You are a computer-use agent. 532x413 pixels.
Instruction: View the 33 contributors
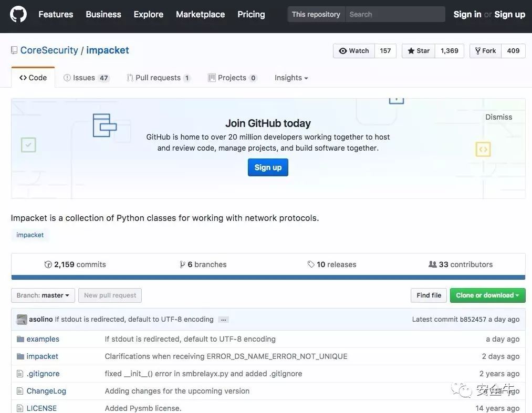tap(461, 264)
